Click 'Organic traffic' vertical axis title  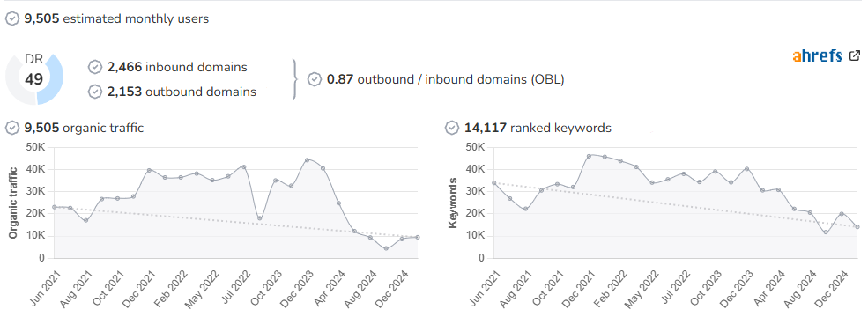pyautogui.click(x=13, y=203)
